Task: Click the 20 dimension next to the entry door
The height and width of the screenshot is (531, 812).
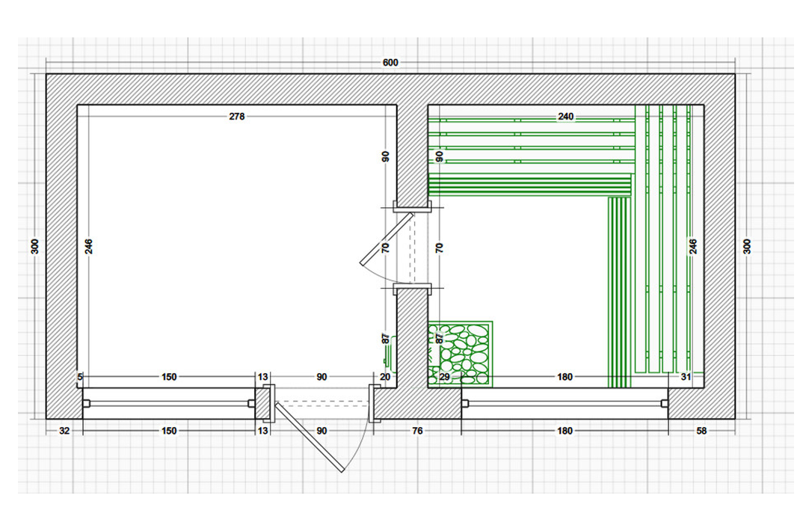Action: (385, 377)
